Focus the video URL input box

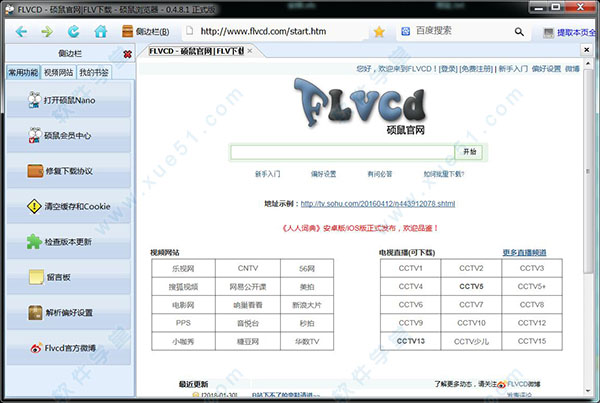(x=342, y=152)
